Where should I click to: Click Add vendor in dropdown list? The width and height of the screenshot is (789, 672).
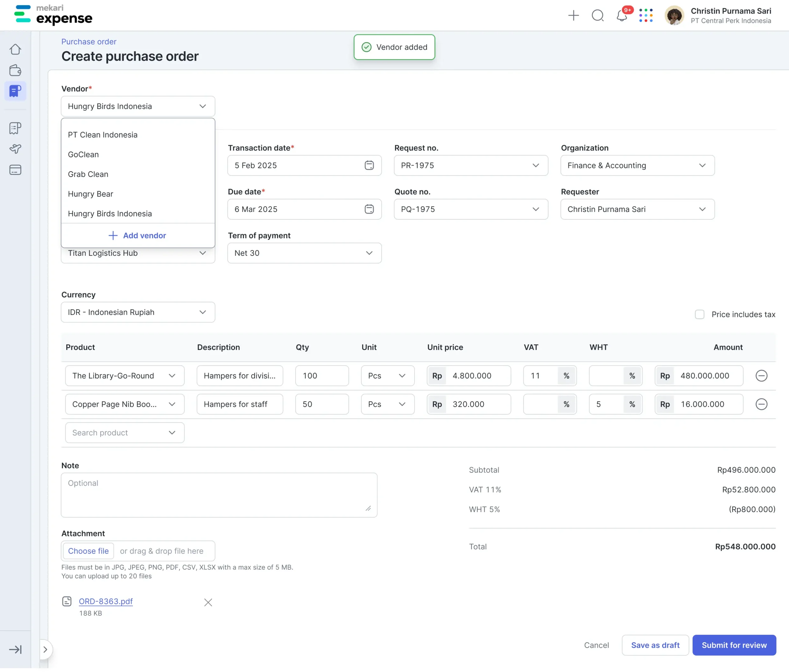(137, 236)
